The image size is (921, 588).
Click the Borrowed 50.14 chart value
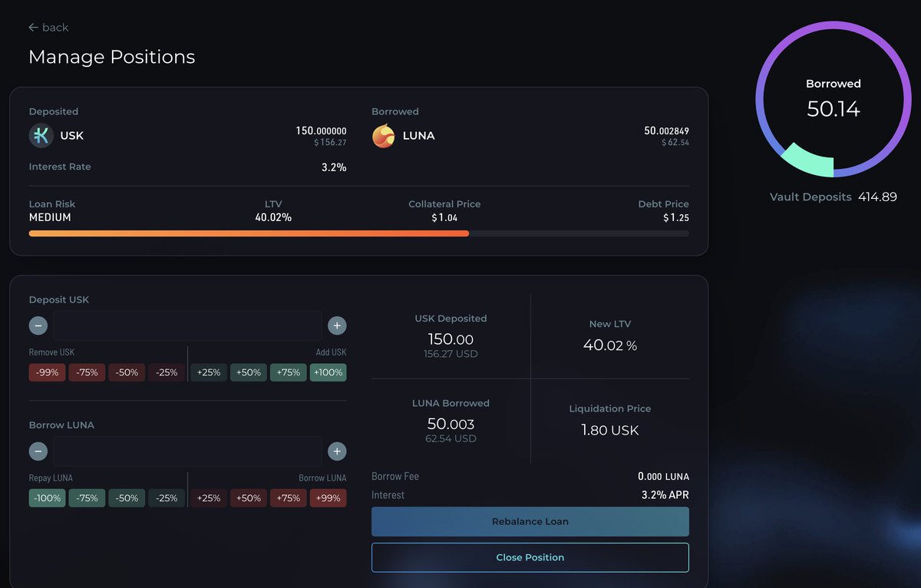[x=834, y=109]
